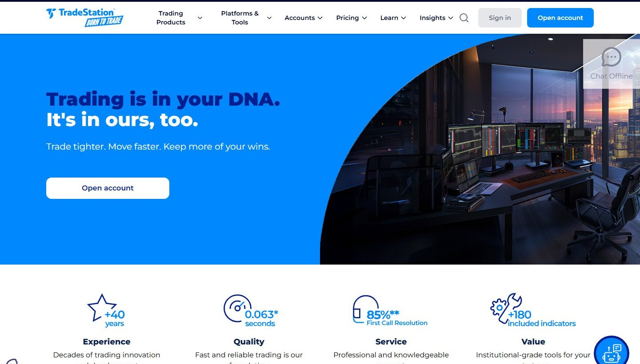Expand the Learn chevron arrow
Screen dimensions: 640x364
tap(404, 18)
